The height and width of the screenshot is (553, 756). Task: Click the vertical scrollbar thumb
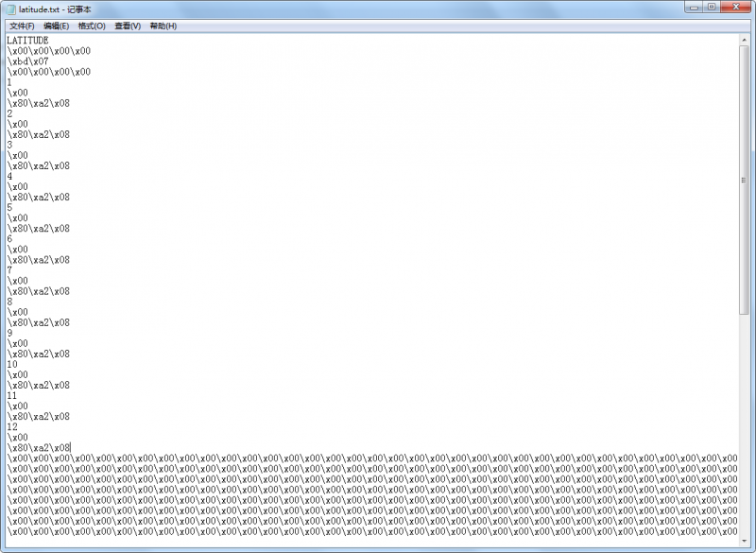[744, 180]
